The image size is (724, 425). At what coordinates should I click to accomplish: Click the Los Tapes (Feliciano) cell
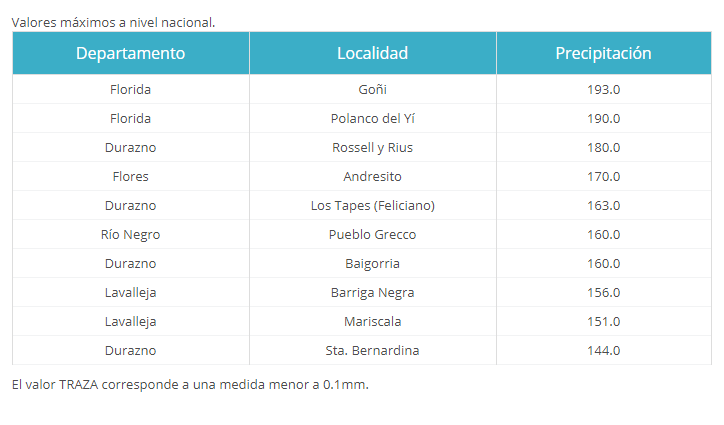(x=373, y=206)
